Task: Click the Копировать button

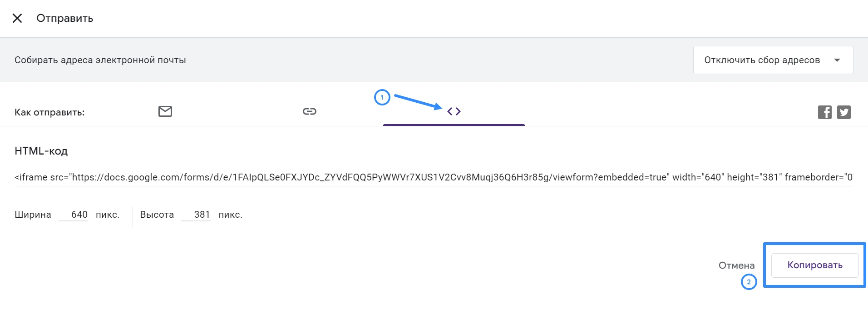Action: pyautogui.click(x=815, y=265)
